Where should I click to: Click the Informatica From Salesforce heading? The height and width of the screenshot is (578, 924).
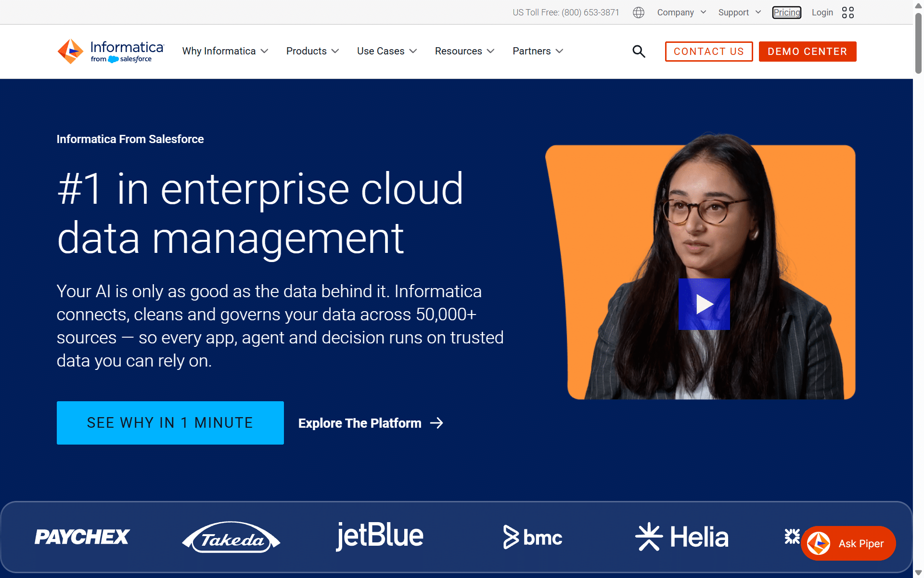point(130,139)
